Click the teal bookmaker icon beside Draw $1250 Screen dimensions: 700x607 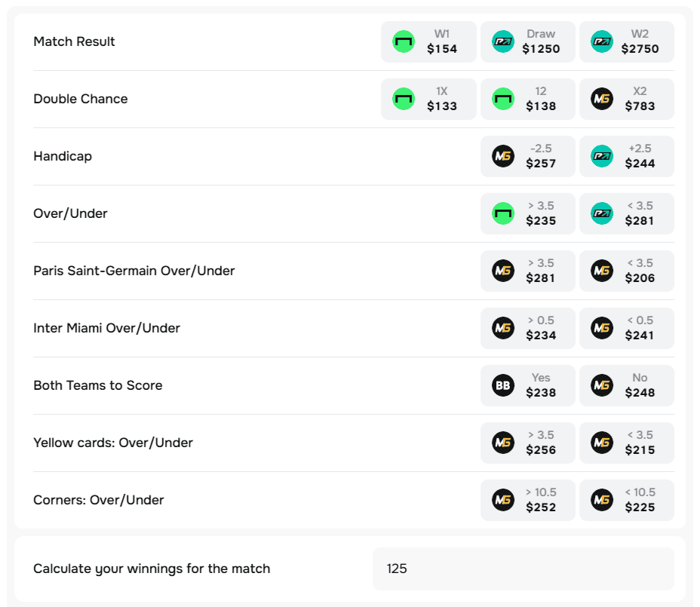click(x=502, y=41)
